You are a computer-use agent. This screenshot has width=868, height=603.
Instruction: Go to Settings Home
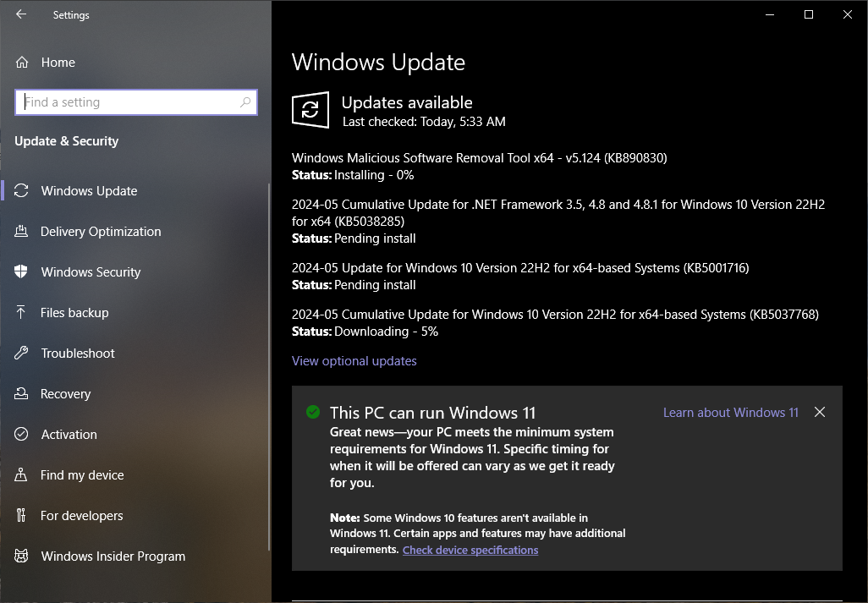[135, 62]
